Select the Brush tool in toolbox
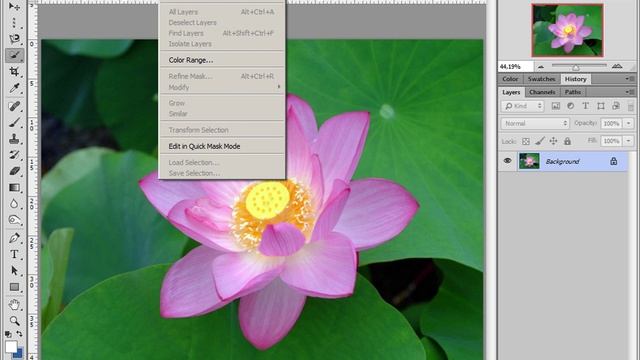640x360 pixels. pyautogui.click(x=14, y=122)
